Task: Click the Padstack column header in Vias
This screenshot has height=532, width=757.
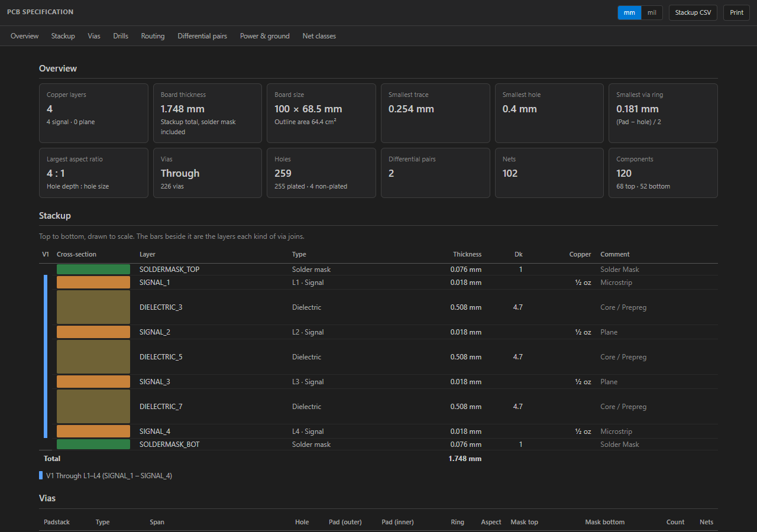Action: point(57,523)
